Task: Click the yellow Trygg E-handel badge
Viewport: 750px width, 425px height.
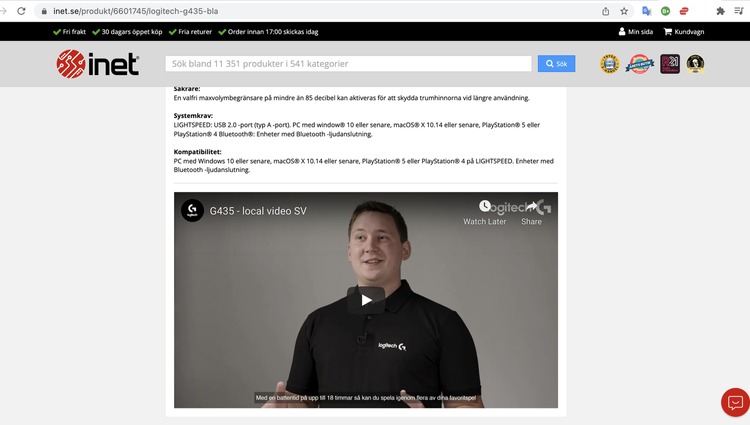Action: point(610,64)
